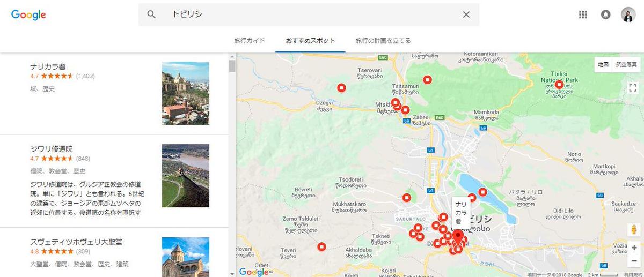Open the 旅行ガイド tab
644x277 pixels.
tap(250, 41)
